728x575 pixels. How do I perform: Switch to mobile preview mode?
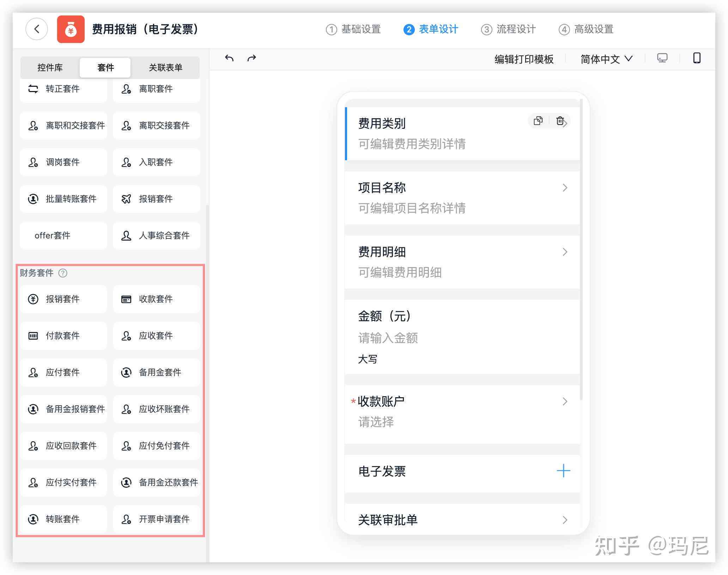click(x=697, y=58)
